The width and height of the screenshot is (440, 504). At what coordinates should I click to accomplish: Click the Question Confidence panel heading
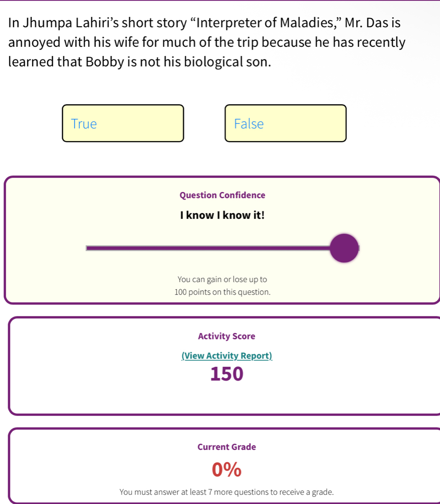222,195
